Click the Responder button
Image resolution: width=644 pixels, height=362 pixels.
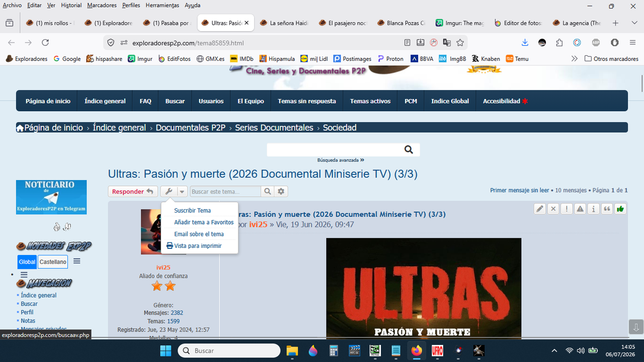[133, 192]
